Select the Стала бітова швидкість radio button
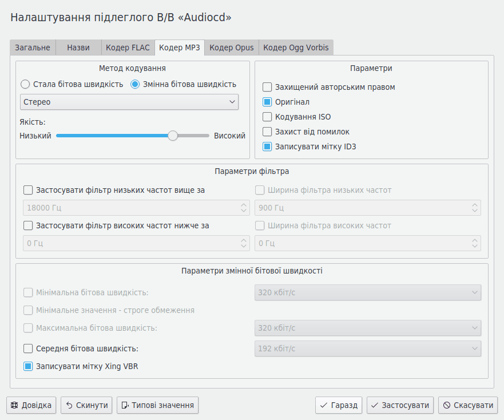504x420 pixels. coord(25,85)
